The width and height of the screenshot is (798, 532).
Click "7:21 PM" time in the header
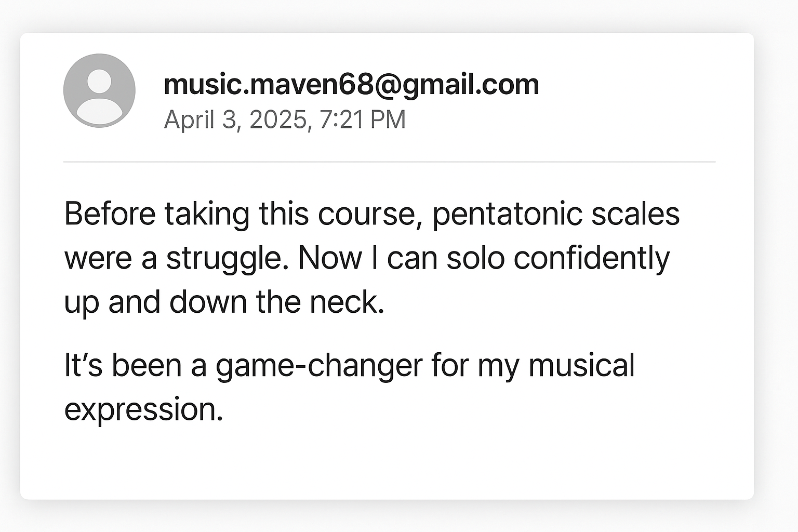(x=362, y=120)
